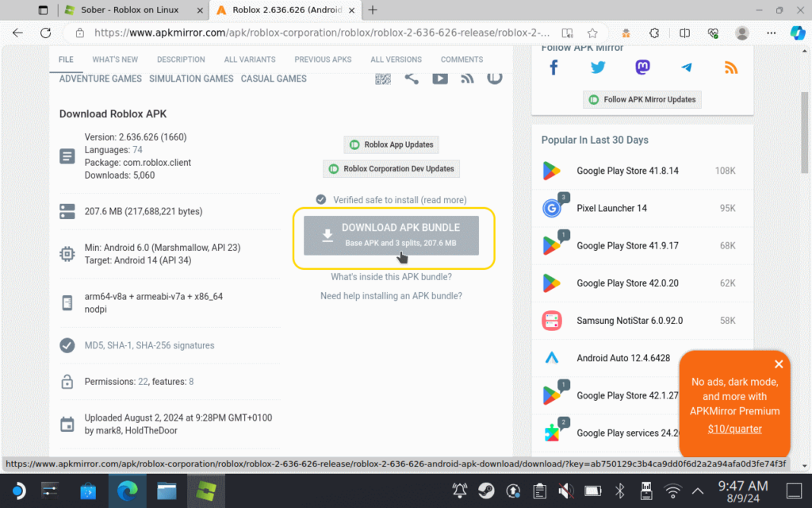Open a new browser tab
Image resolution: width=812 pixels, height=508 pixels.
click(x=373, y=10)
